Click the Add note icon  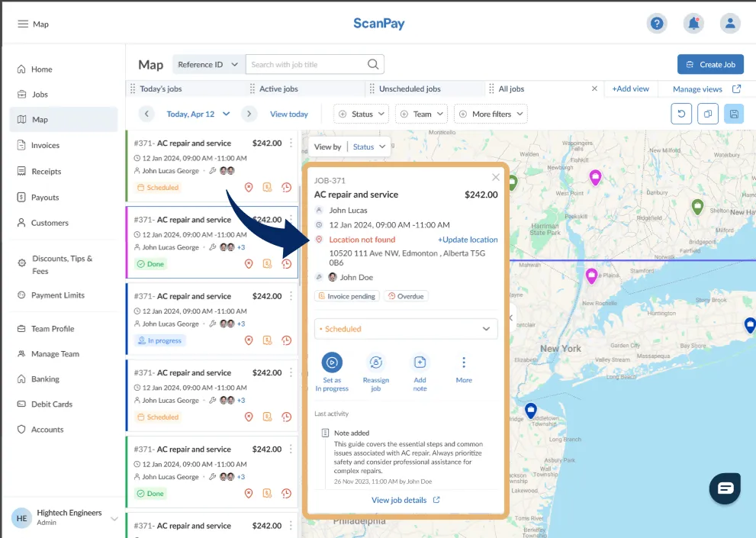click(x=420, y=362)
